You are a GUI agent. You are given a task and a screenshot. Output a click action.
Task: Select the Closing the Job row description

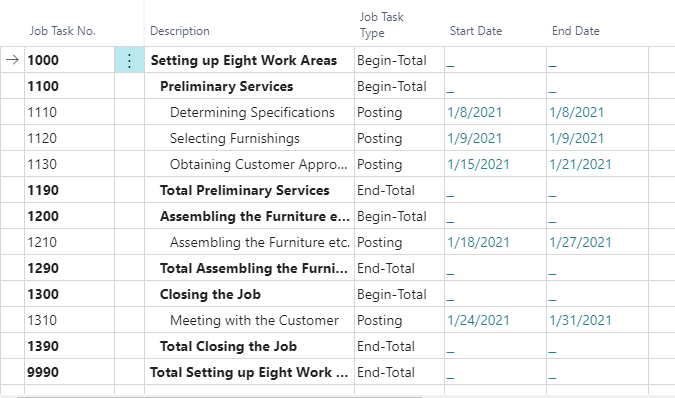210,294
